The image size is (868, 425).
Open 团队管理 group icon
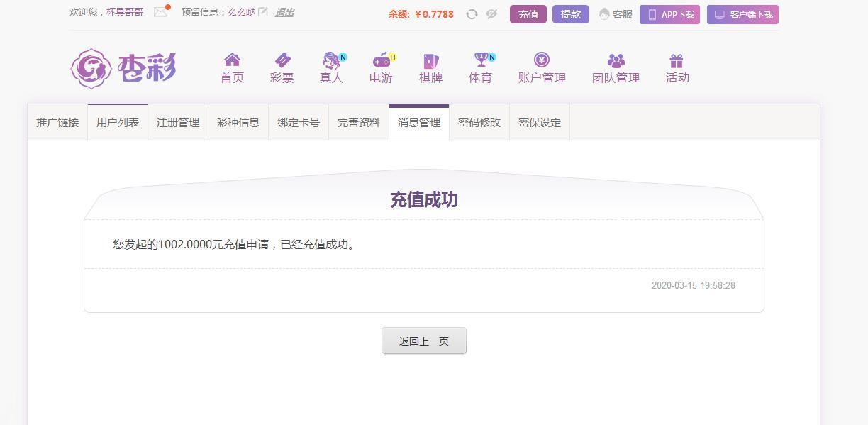click(x=616, y=60)
